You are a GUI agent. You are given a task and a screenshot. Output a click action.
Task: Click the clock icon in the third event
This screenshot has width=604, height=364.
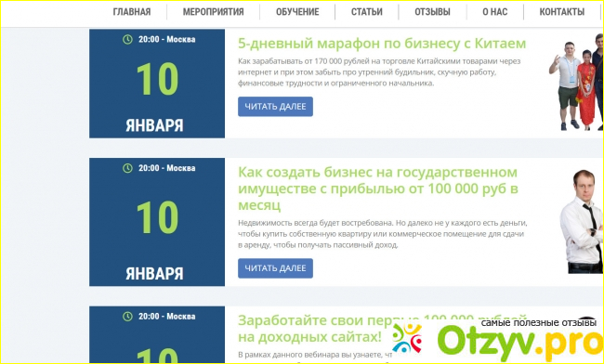[x=127, y=317]
